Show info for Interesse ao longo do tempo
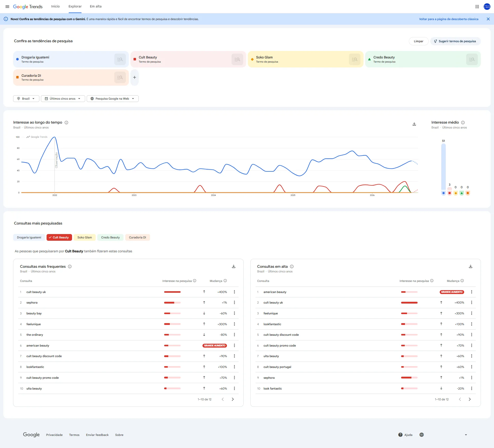This screenshot has width=494, height=448. coord(66,123)
